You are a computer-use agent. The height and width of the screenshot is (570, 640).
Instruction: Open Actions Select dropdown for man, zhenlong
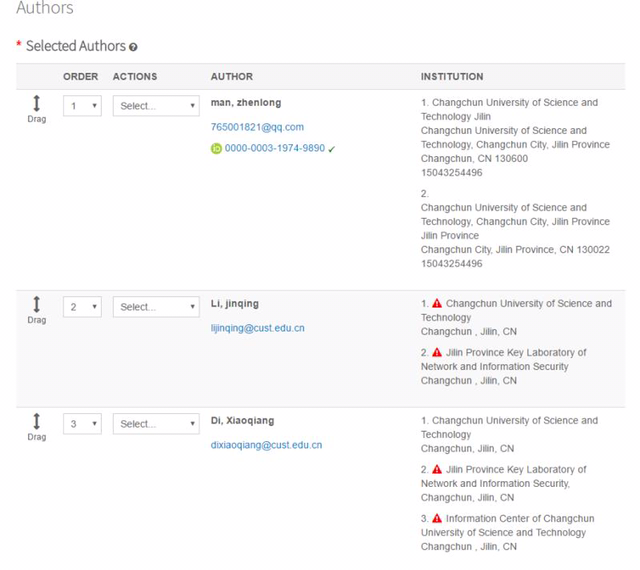point(156,105)
